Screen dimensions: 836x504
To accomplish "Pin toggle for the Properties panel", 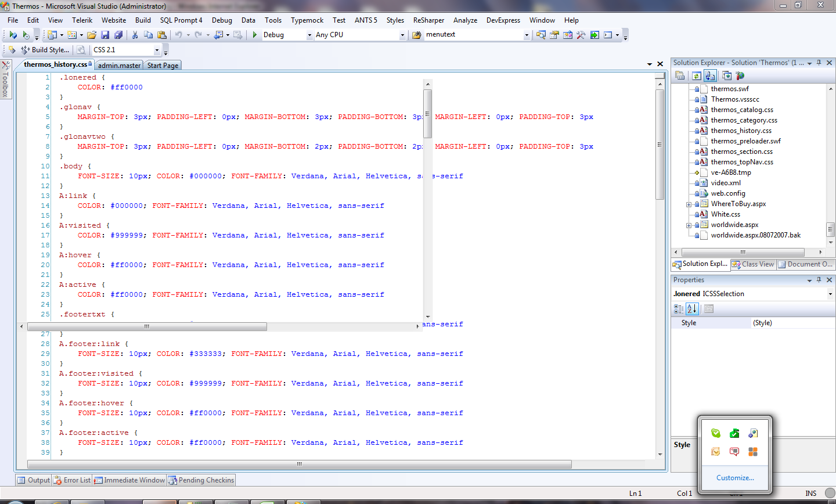I will pos(819,280).
